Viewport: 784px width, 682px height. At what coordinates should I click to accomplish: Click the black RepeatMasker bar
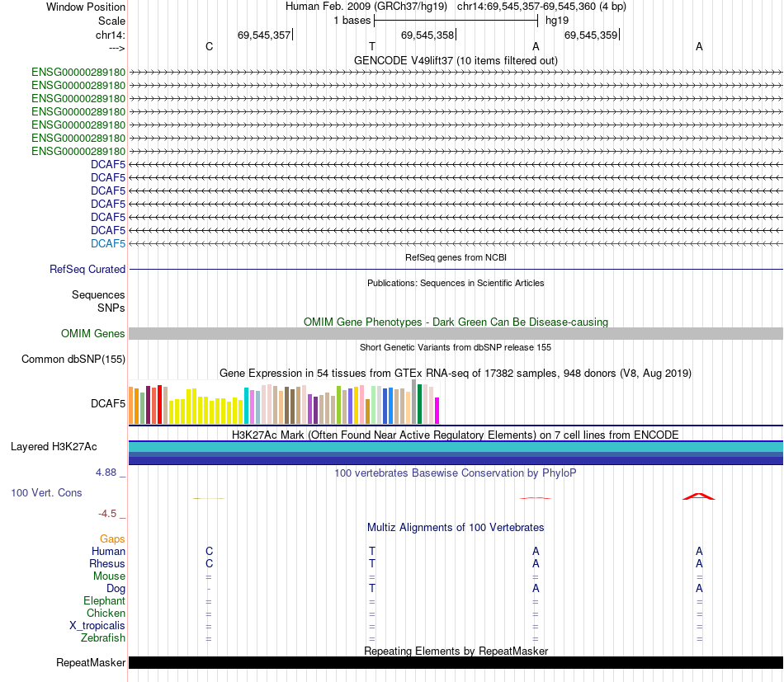pos(456,662)
